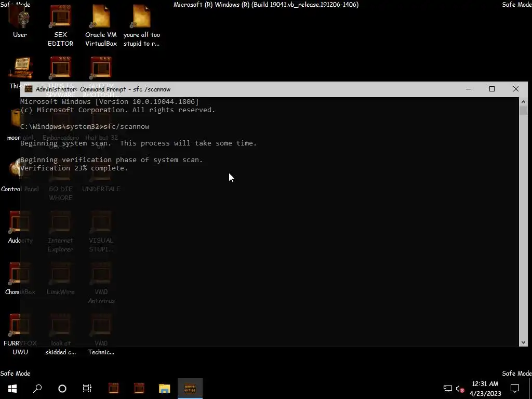
Task: Open the first pinned red app on taskbar
Action: [x=114, y=389]
